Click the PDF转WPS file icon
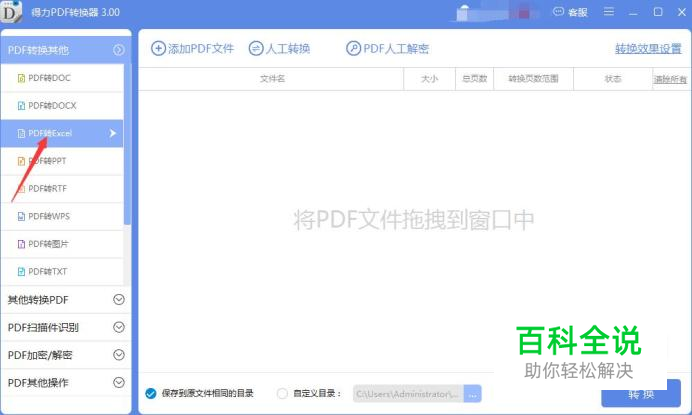This screenshot has width=692, height=415. pyautogui.click(x=21, y=216)
